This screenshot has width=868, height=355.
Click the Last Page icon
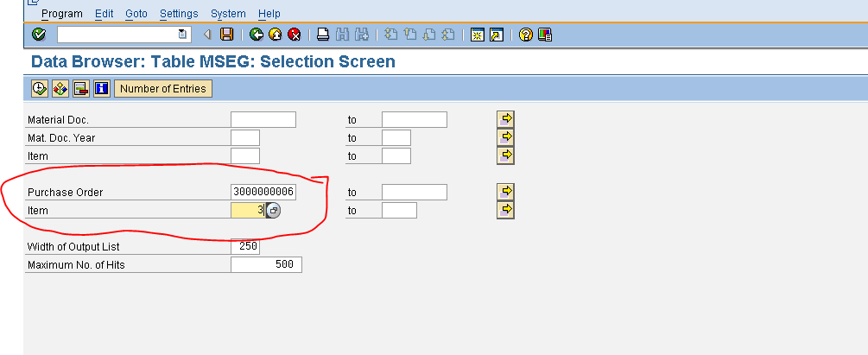point(448,35)
